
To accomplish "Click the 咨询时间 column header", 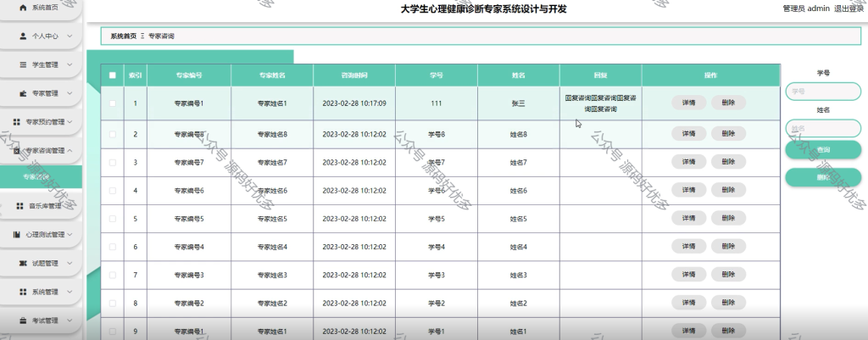I will tap(354, 75).
